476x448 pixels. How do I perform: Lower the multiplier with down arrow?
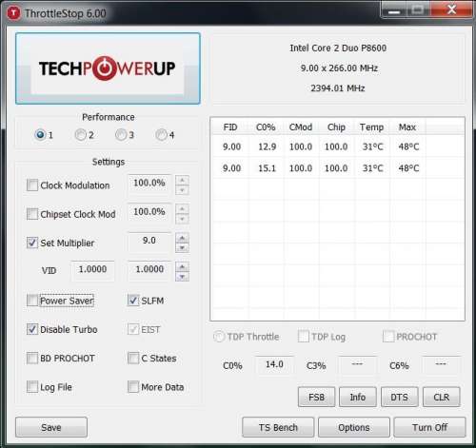click(182, 247)
